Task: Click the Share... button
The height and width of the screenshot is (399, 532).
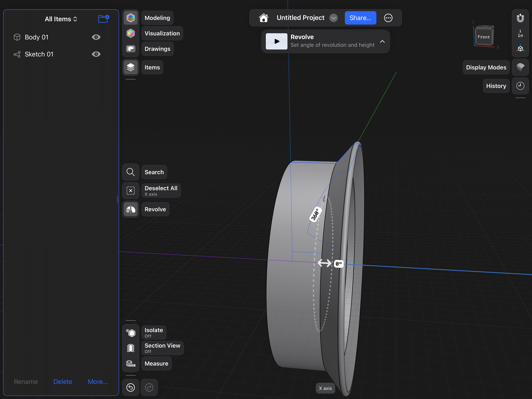Action: click(360, 18)
